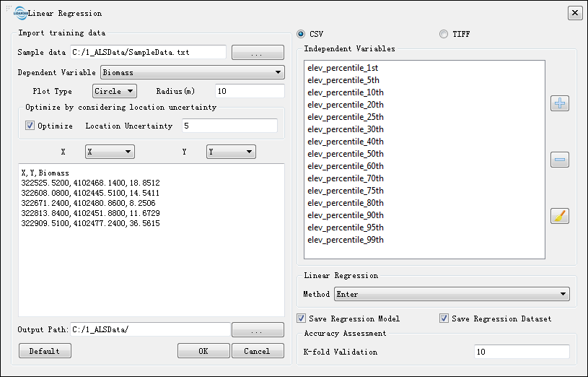Viewport: 588px width, 377px height.
Task: Confirm settings with the OK button
Action: [203, 351]
